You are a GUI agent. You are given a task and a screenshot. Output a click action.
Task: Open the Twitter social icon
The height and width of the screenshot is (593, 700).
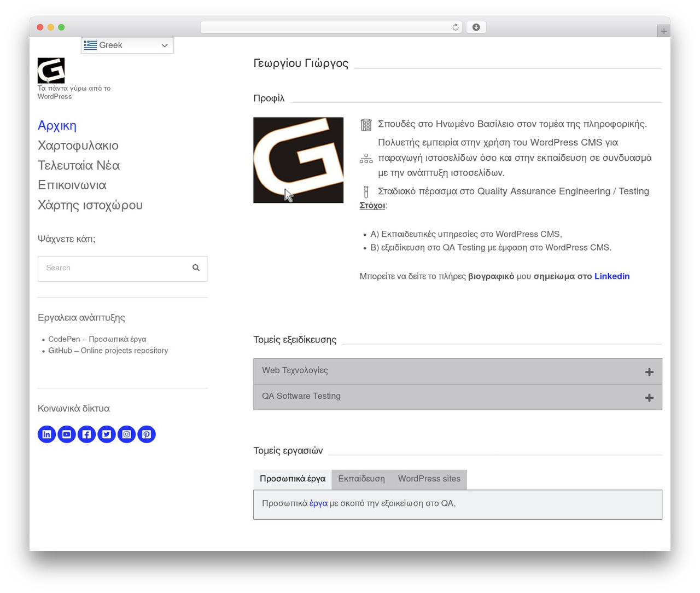coord(107,434)
